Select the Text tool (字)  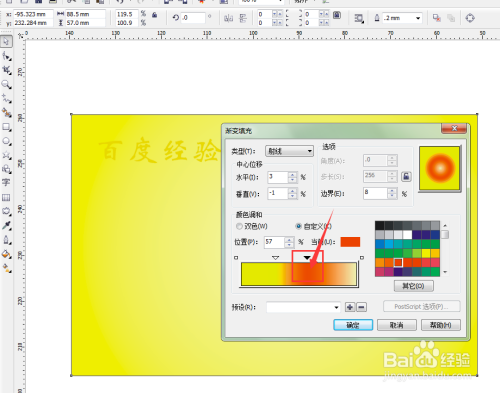(x=6, y=183)
